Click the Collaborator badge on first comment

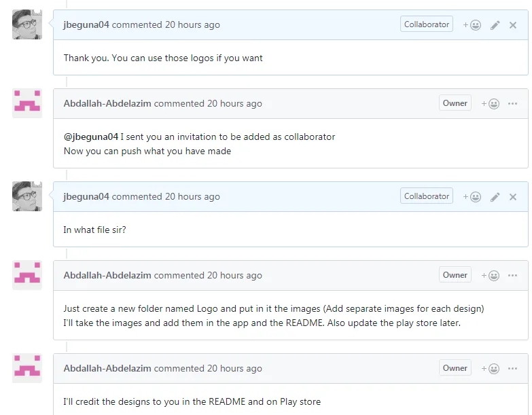[427, 24]
